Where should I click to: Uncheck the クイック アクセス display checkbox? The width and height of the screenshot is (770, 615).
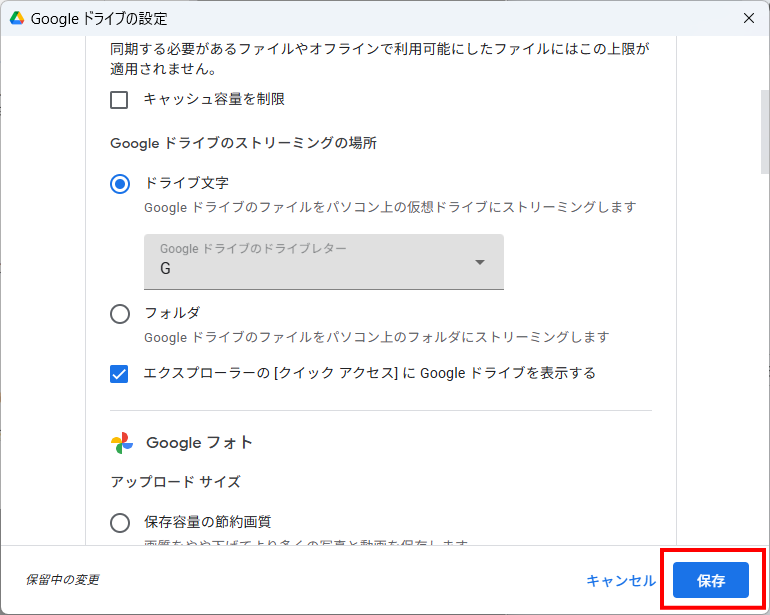point(120,374)
